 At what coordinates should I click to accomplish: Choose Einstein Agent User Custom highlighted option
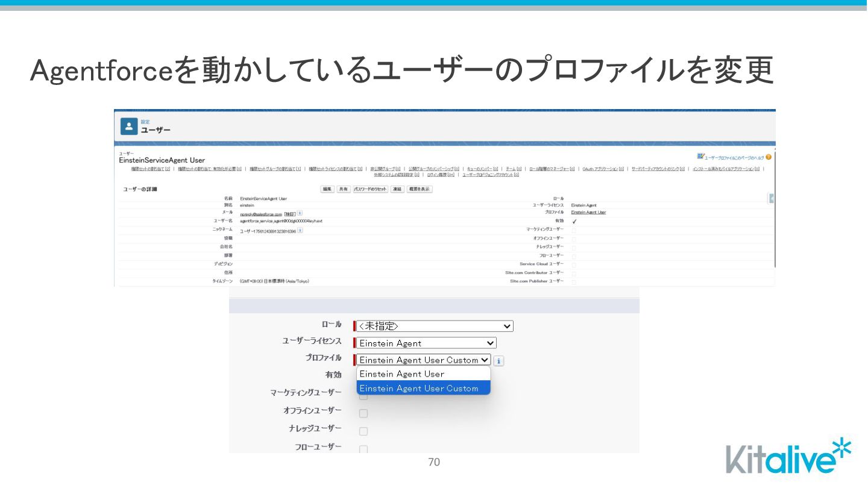point(423,388)
